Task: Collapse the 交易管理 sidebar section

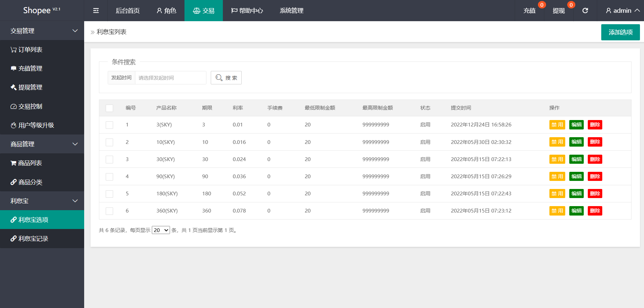Action: pos(42,31)
